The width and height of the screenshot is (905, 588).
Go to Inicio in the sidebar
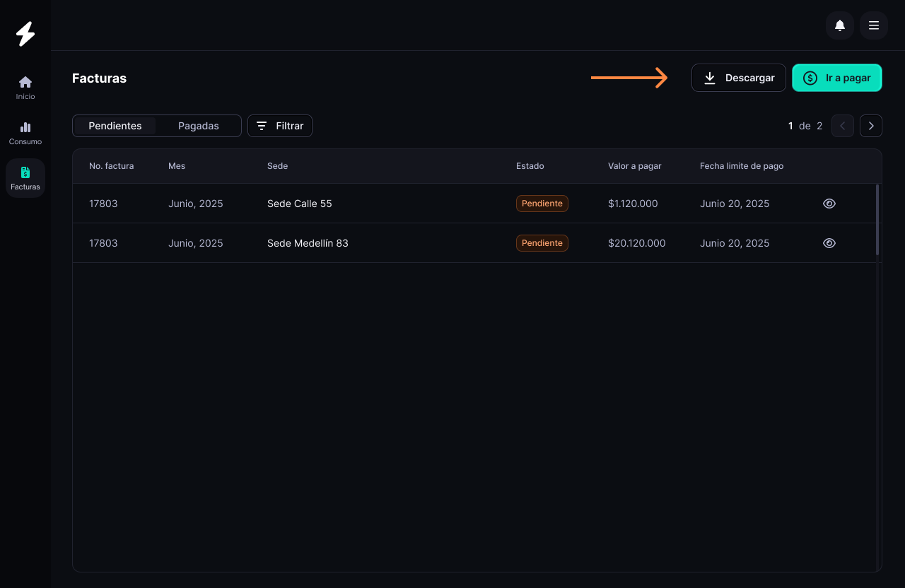(25, 88)
